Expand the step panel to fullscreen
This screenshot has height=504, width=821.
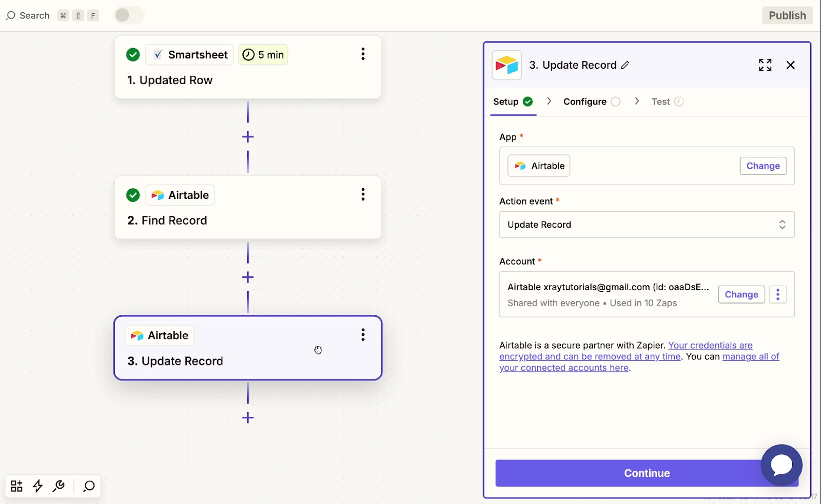tap(765, 65)
